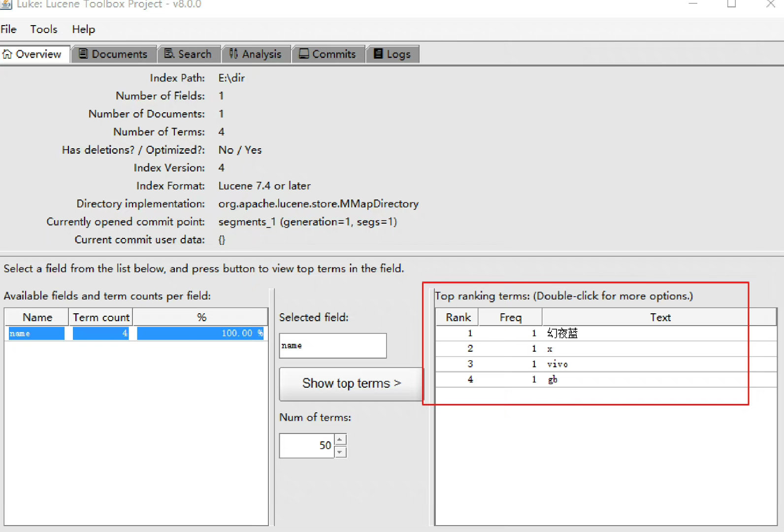
Task: Decrease Num of terms with down arrow
Action: [340, 452]
